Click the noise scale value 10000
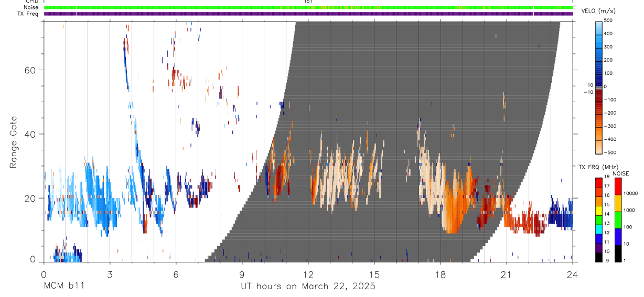This screenshot has width=644, height=297. pos(630,193)
